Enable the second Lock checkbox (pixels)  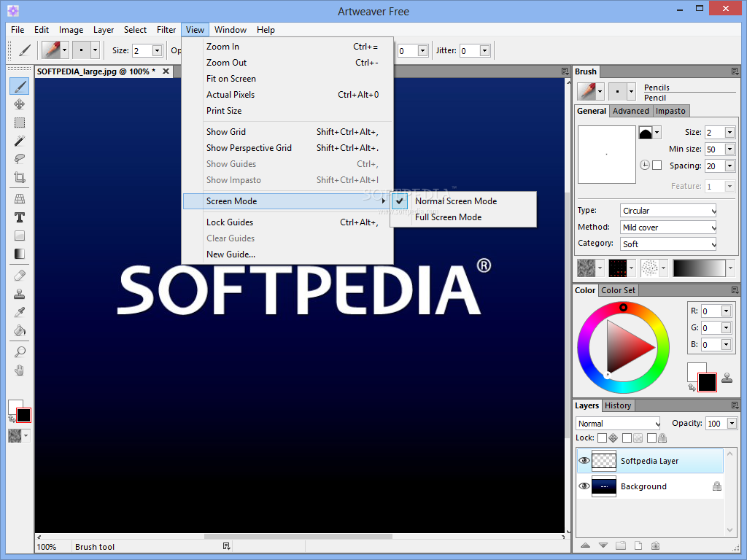click(x=627, y=437)
